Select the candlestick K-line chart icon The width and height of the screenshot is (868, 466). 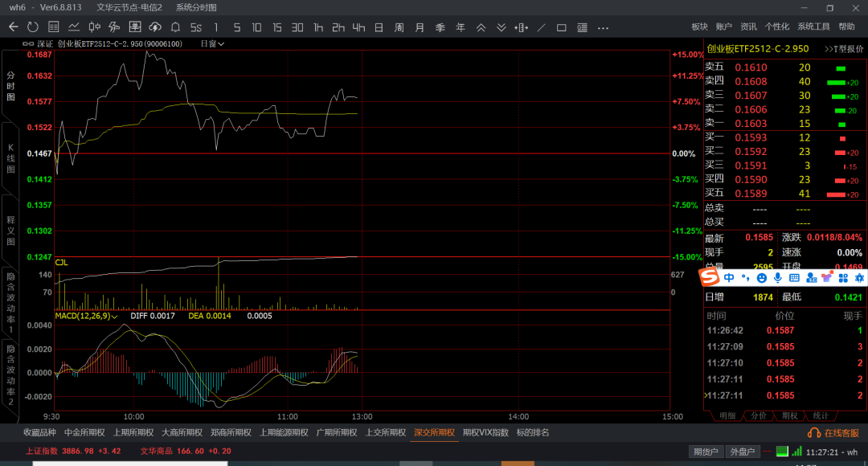point(94,27)
